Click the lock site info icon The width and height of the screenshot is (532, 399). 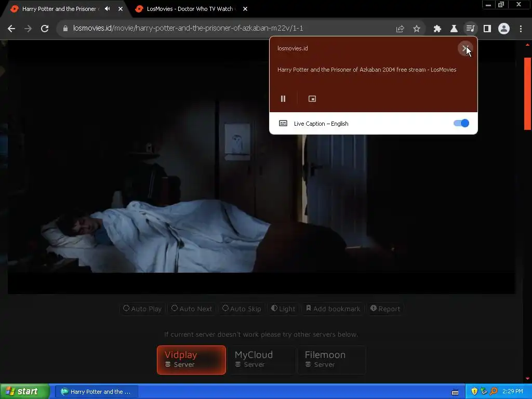pyautogui.click(x=65, y=29)
